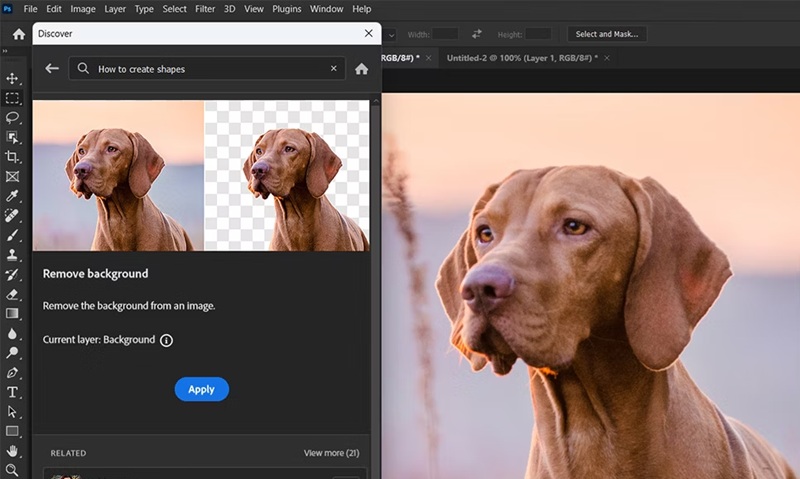Select the Eraser tool
800x479 pixels.
pos(12,294)
